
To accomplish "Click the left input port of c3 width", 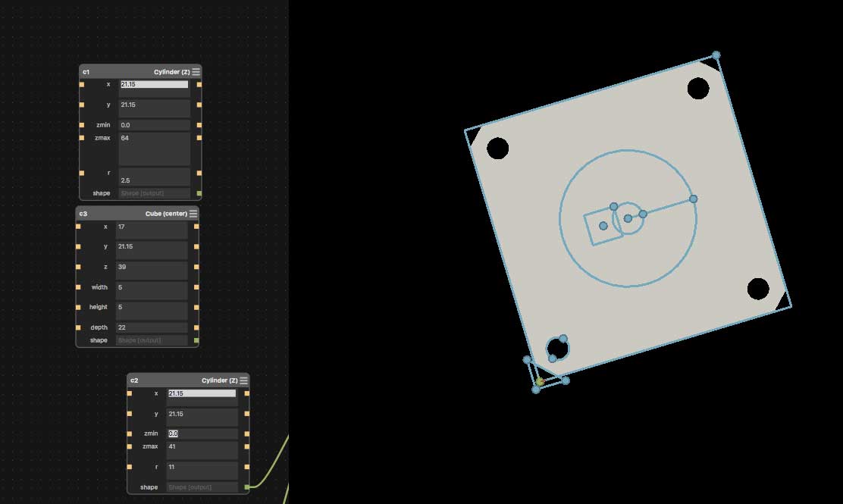I will coord(79,287).
